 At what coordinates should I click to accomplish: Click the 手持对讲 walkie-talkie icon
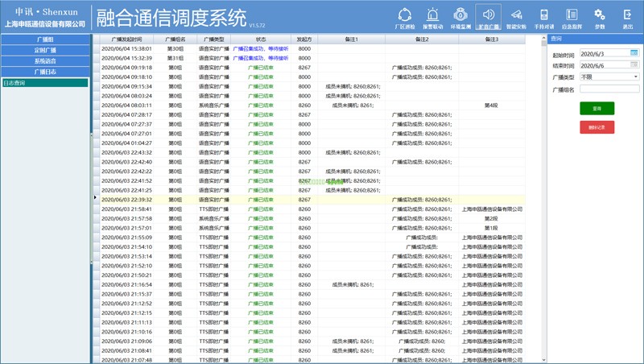coord(544,15)
